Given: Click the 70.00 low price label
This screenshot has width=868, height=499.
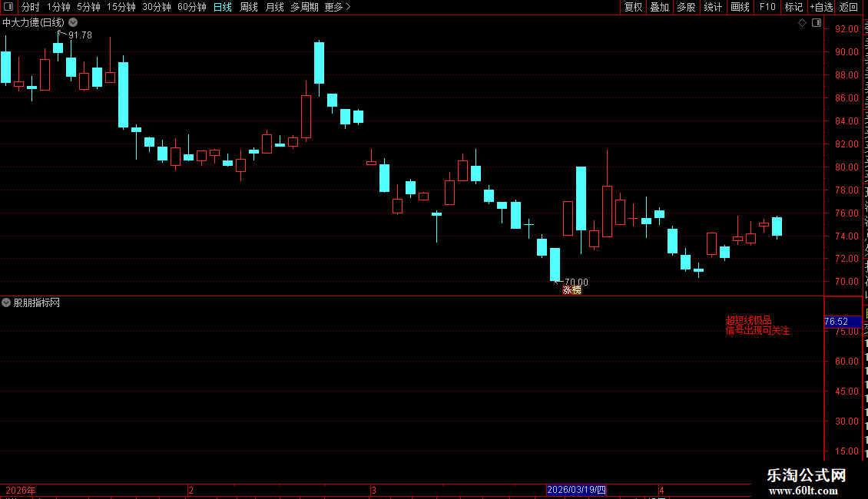Looking at the screenshot, I should [x=576, y=283].
